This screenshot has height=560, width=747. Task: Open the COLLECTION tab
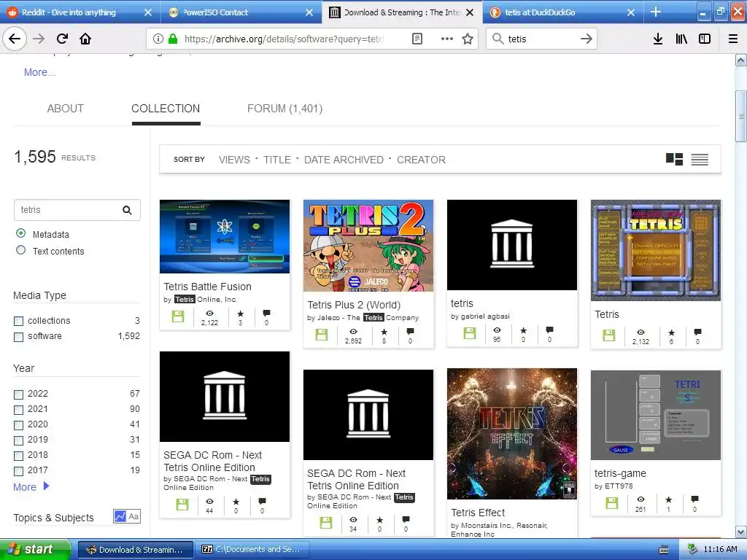[166, 109]
